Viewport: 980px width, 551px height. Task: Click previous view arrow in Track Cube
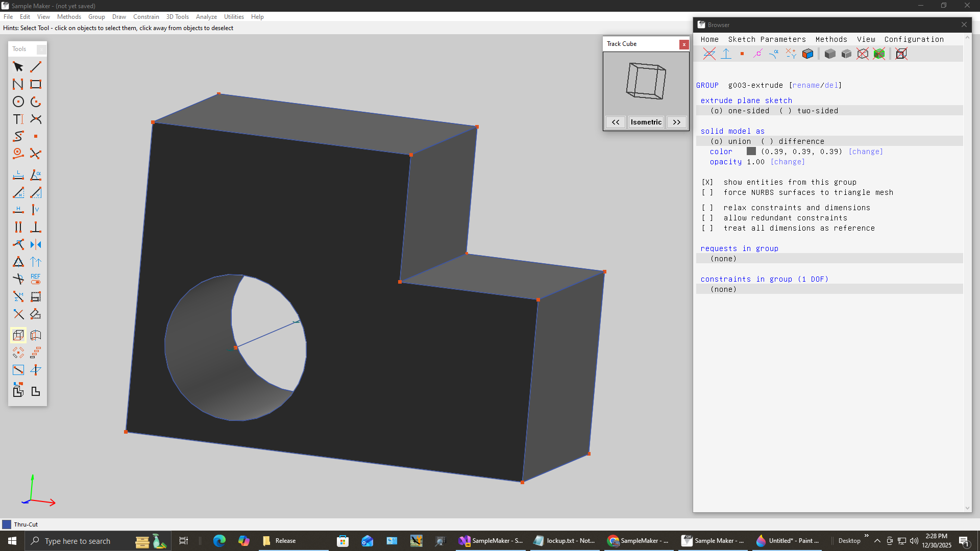616,122
